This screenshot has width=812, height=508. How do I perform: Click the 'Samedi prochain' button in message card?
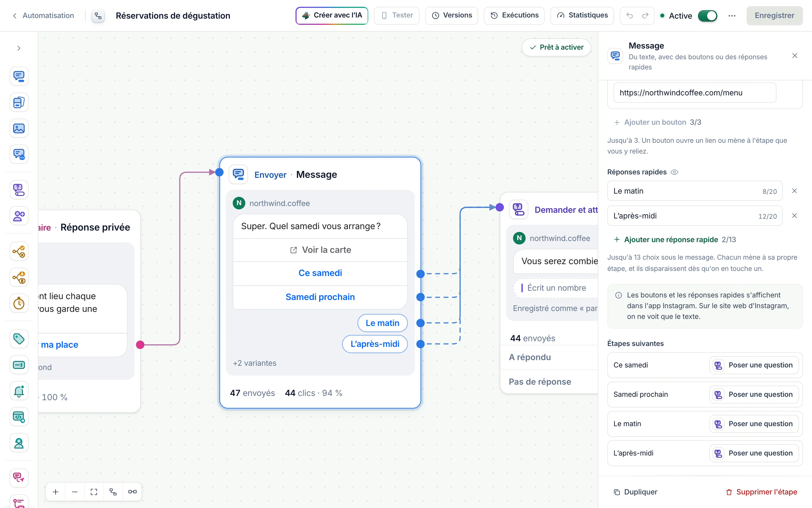click(320, 297)
